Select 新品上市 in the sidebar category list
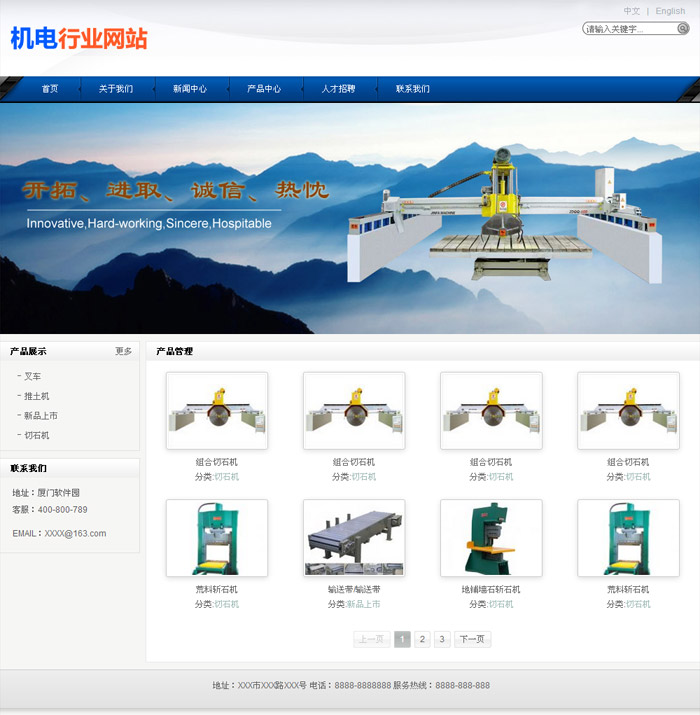This screenshot has height=715, width=700. [x=41, y=416]
